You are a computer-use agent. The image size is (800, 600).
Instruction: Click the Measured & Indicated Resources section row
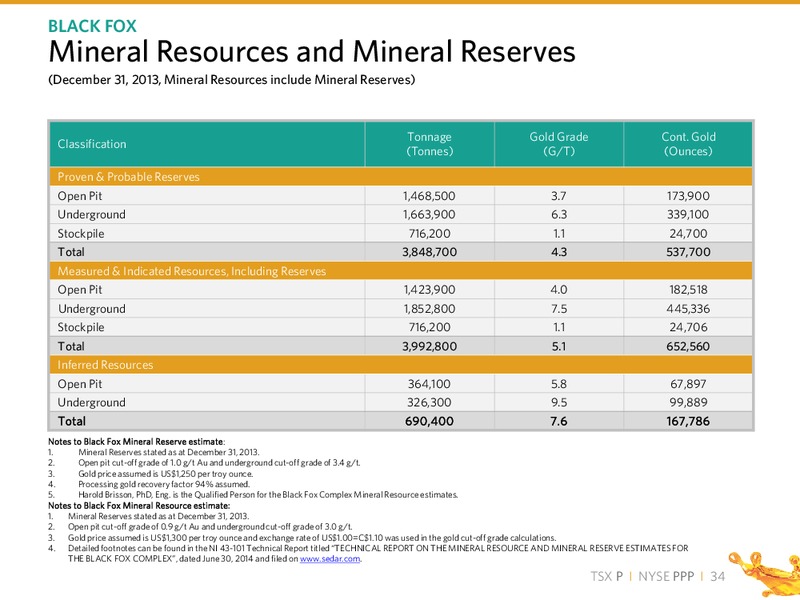tap(401, 271)
